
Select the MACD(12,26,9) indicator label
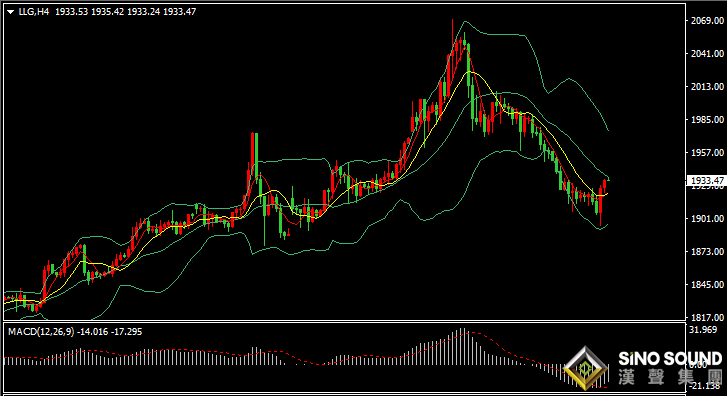click(x=41, y=332)
